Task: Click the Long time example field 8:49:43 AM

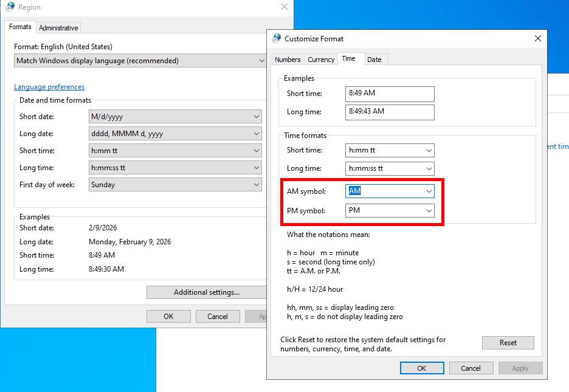Action: [390, 112]
